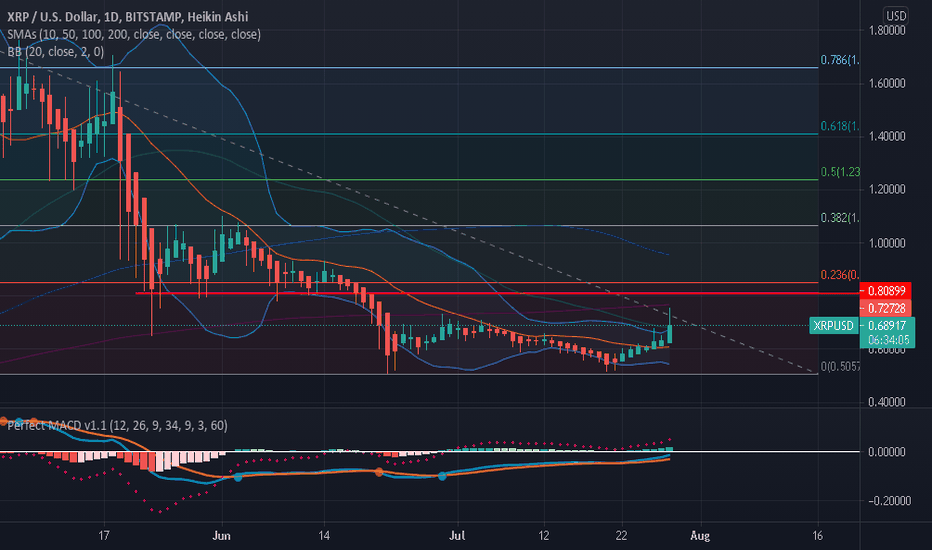This screenshot has width=932, height=550.
Task: Click the Aug label on time axis
Action: pyautogui.click(x=700, y=536)
